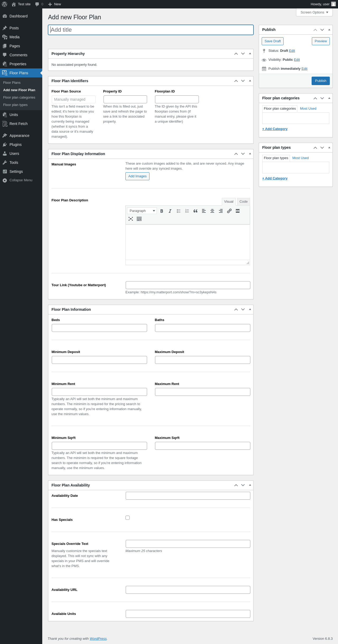
Task: Enable fullscreen editor mode icon
Action: click(x=131, y=219)
